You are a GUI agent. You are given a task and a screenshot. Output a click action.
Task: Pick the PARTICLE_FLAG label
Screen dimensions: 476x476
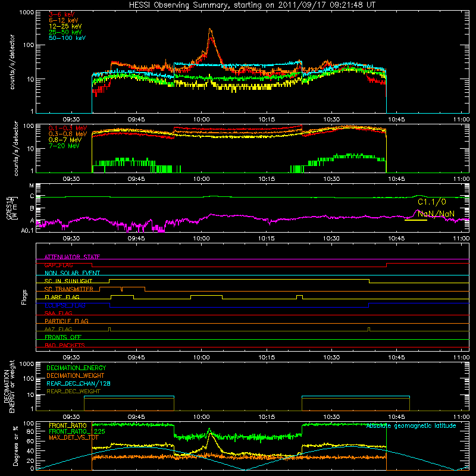point(67,321)
